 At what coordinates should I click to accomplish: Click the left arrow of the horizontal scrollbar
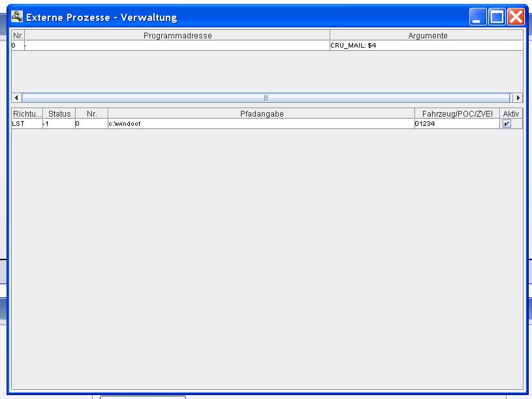click(16, 98)
